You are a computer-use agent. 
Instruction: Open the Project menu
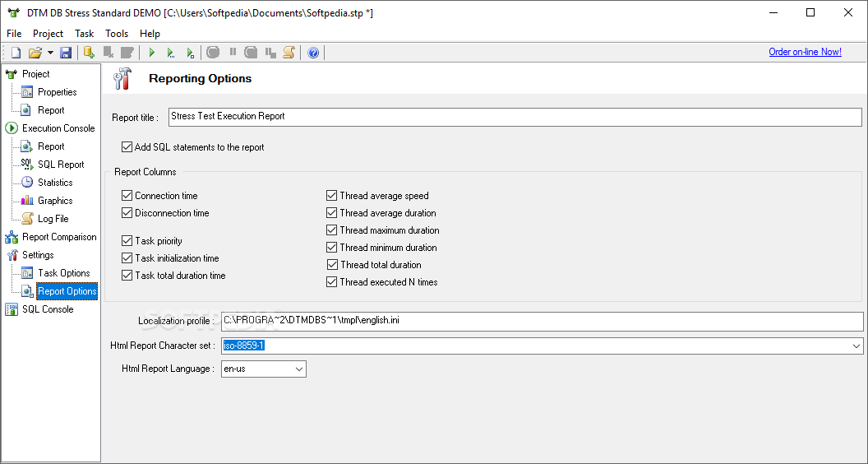tap(48, 34)
